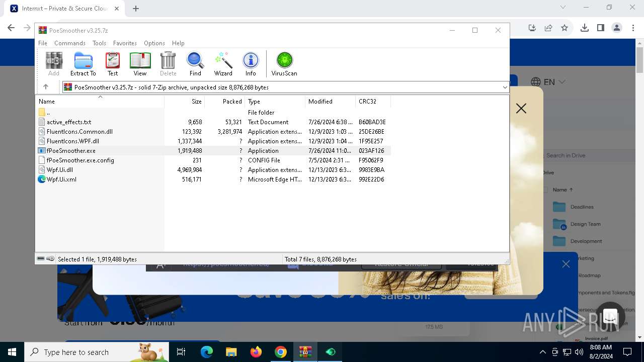Select FluentIcons.WPF.dll file
This screenshot has height=362, width=644.
pos(213,141)
